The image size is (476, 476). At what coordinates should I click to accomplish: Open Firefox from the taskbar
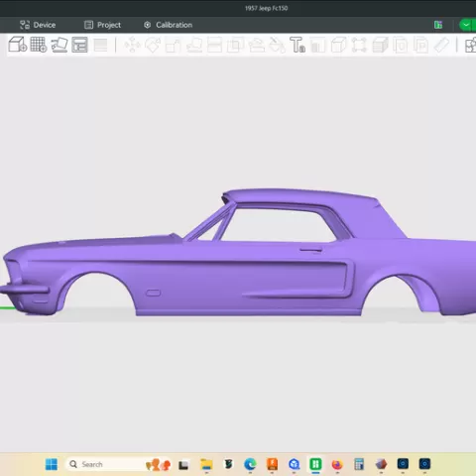click(337, 464)
